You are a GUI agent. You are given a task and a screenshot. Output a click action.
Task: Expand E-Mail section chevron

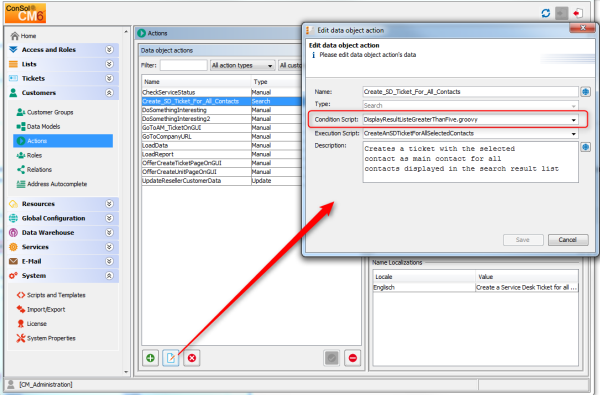tap(109, 261)
